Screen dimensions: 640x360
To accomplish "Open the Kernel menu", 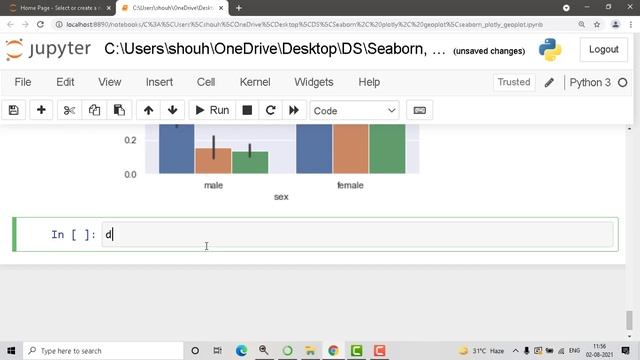I will coord(255,82).
